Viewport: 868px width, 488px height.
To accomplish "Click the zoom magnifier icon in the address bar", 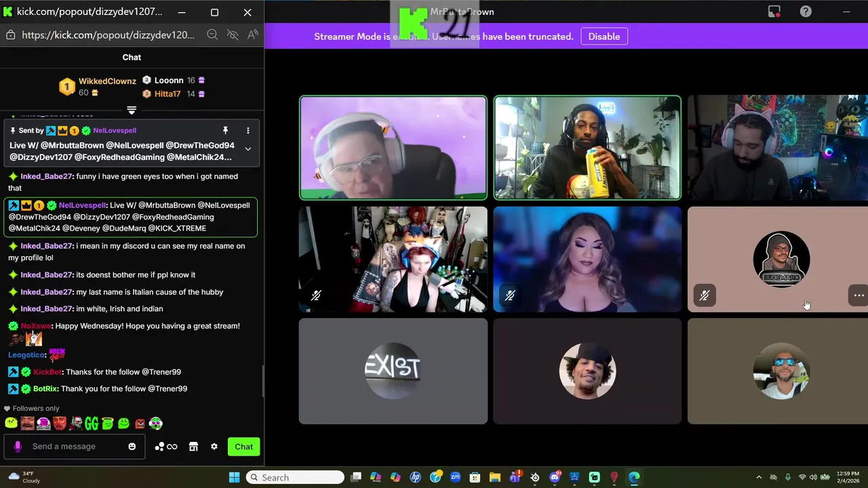I will (212, 35).
